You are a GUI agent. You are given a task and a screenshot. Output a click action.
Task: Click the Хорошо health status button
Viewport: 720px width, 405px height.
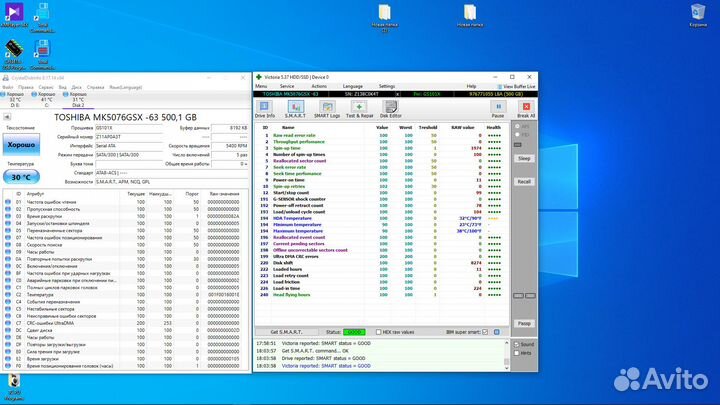pyautogui.click(x=21, y=145)
